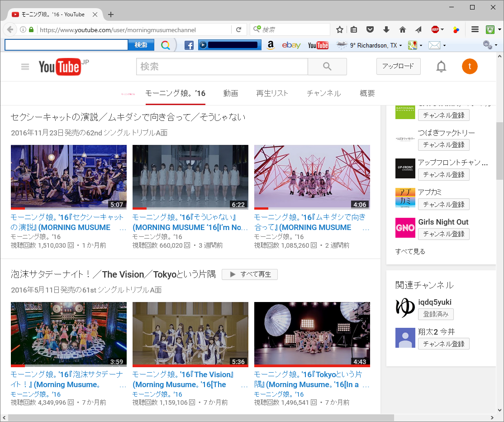Click the browser URL address bar
Image resolution: width=504 pixels, height=422 pixels.
coord(133,30)
